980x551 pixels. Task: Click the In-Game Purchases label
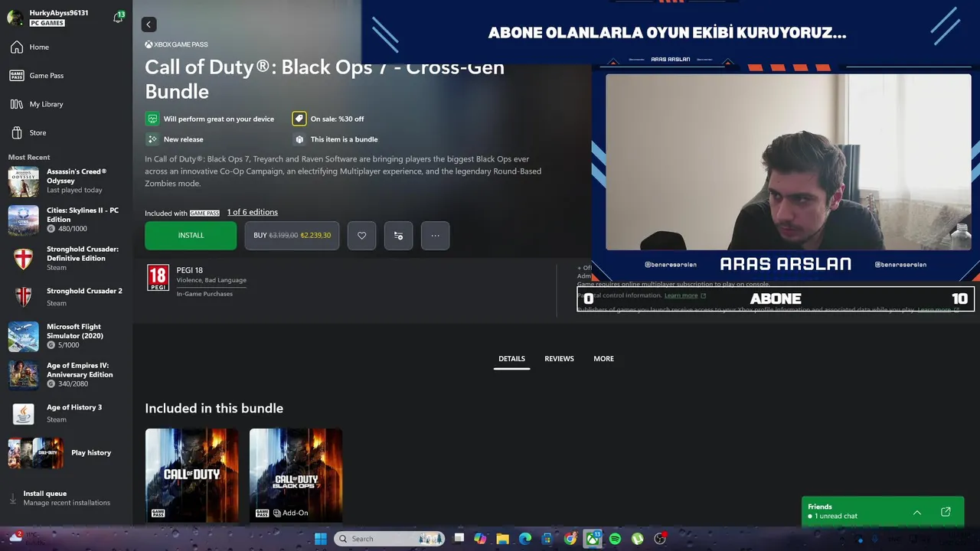[204, 294]
